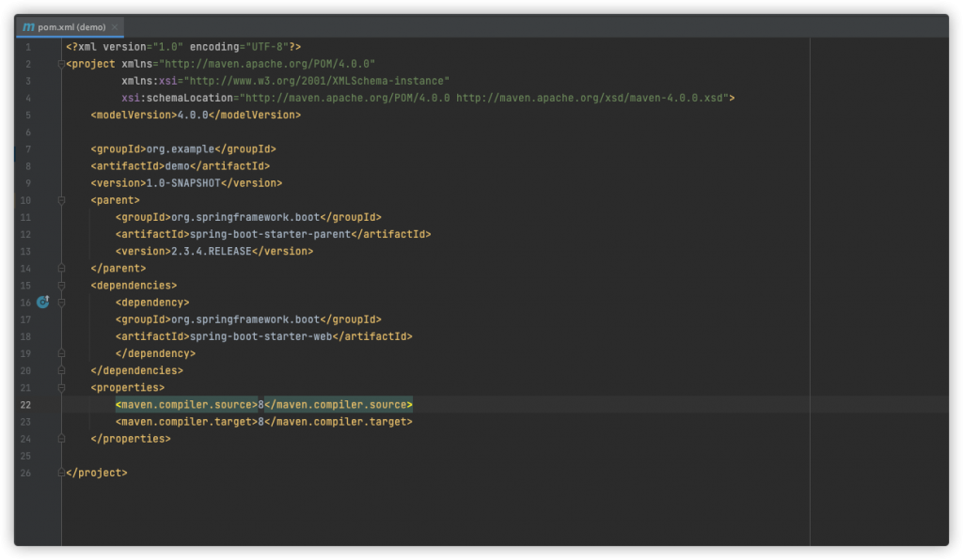The width and height of the screenshot is (963, 560).
Task: Collapse the <properties> block on line 21
Action: pos(61,387)
